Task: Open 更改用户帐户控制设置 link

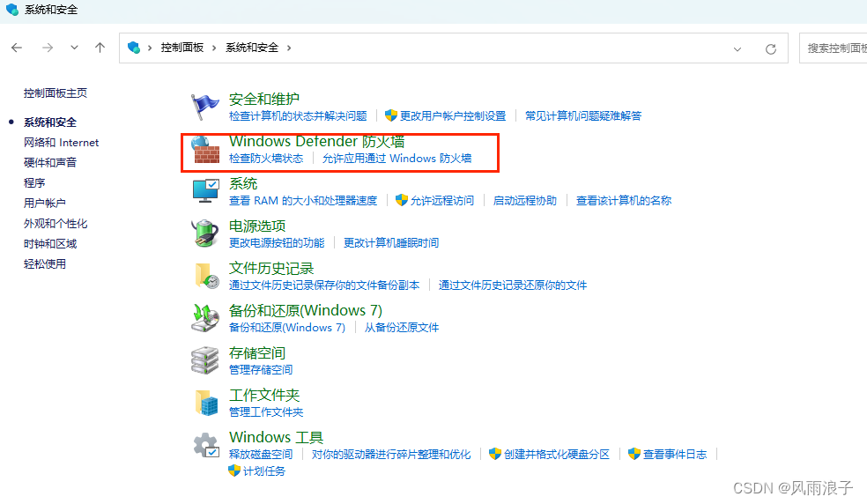Action: (452, 115)
